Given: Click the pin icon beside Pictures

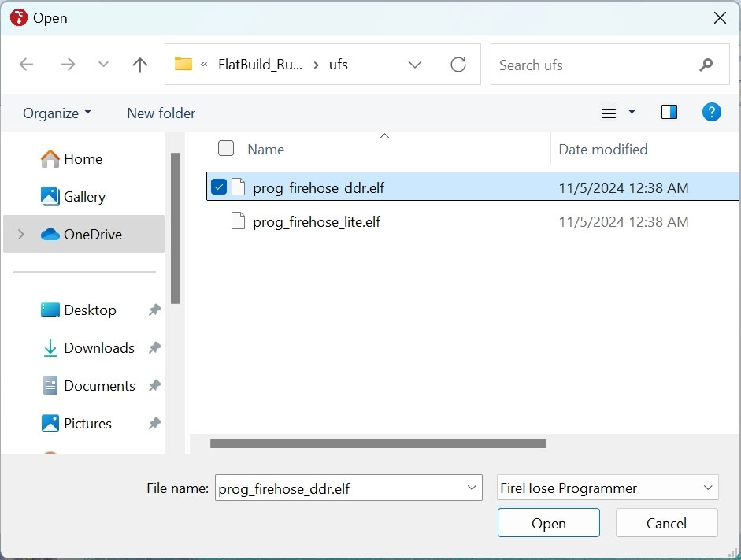Looking at the screenshot, I should tap(154, 424).
